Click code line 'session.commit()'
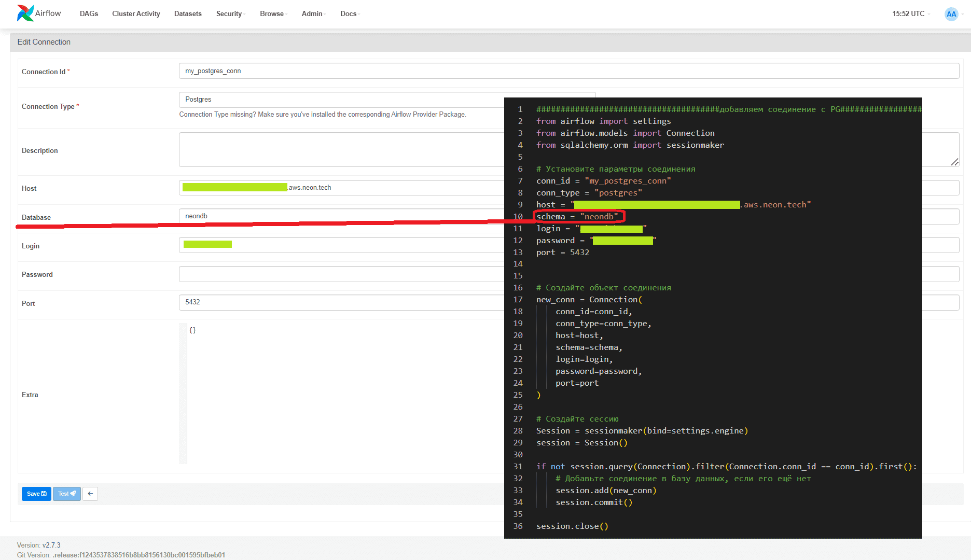The height and width of the screenshot is (560, 971). point(594,502)
